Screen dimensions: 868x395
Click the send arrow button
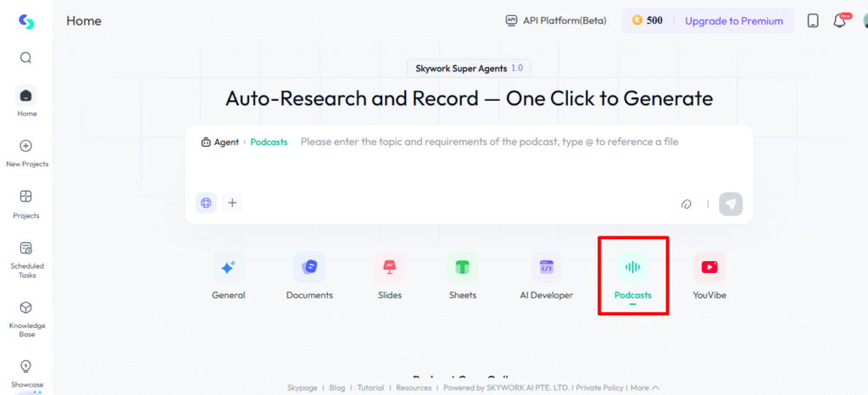point(731,203)
